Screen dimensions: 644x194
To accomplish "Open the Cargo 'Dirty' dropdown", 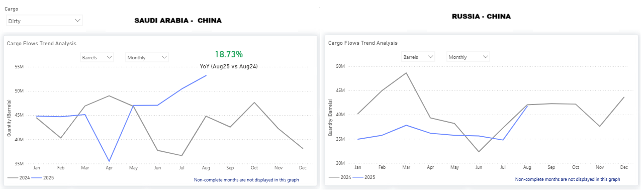I will [44, 21].
